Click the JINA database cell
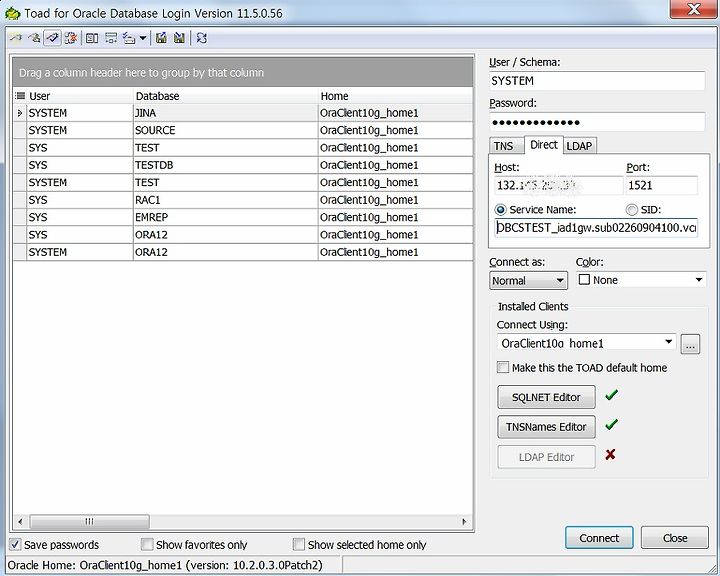This screenshot has width=720, height=576. click(x=225, y=113)
